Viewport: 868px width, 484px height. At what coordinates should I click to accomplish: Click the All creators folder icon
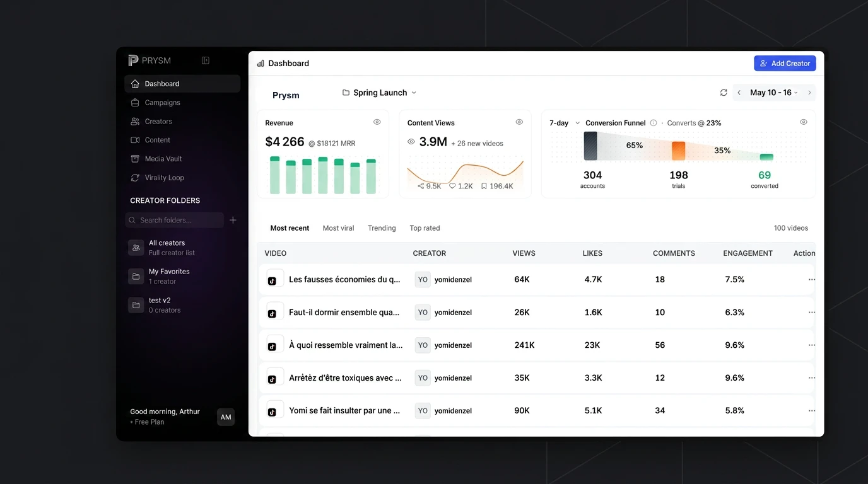pyautogui.click(x=136, y=248)
